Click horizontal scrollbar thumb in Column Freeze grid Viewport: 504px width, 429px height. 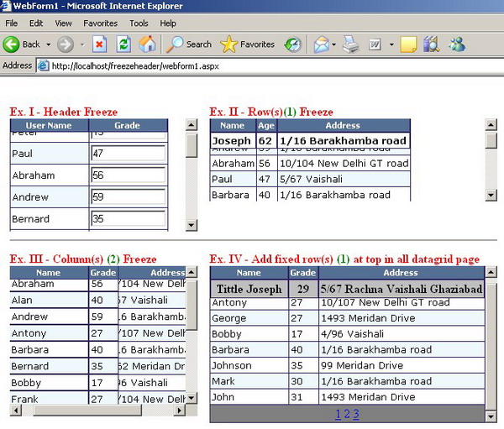[87, 410]
